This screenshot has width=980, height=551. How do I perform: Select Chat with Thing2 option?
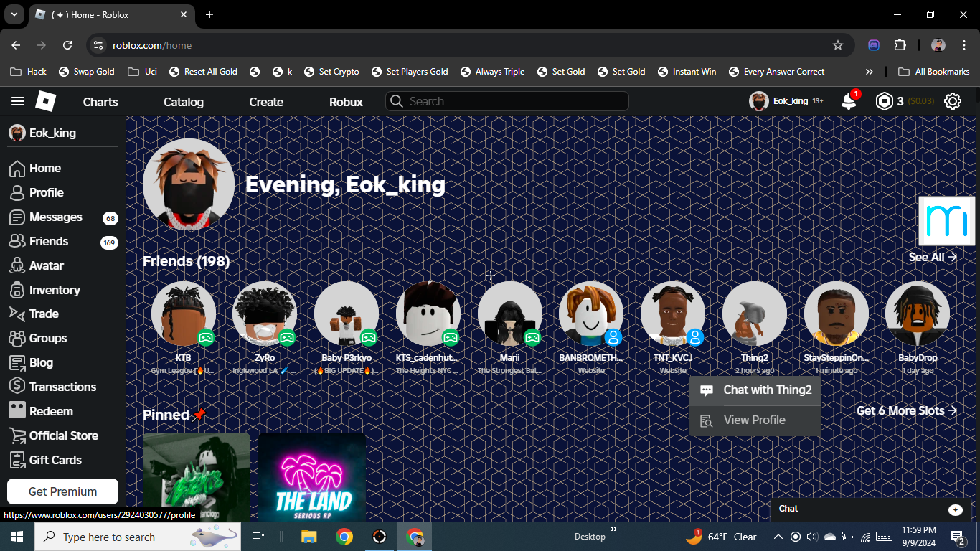755,390
